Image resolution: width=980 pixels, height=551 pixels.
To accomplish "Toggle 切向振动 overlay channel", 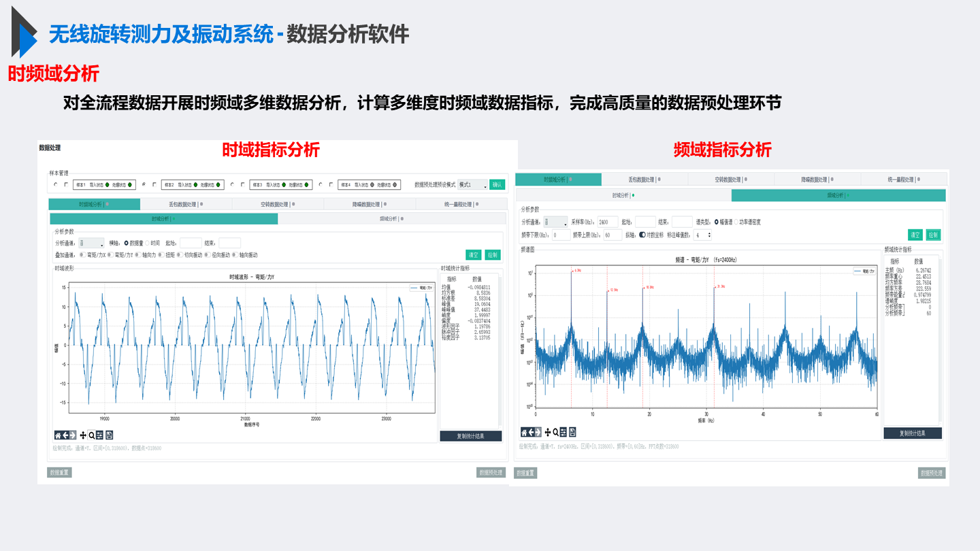I will coord(180,255).
